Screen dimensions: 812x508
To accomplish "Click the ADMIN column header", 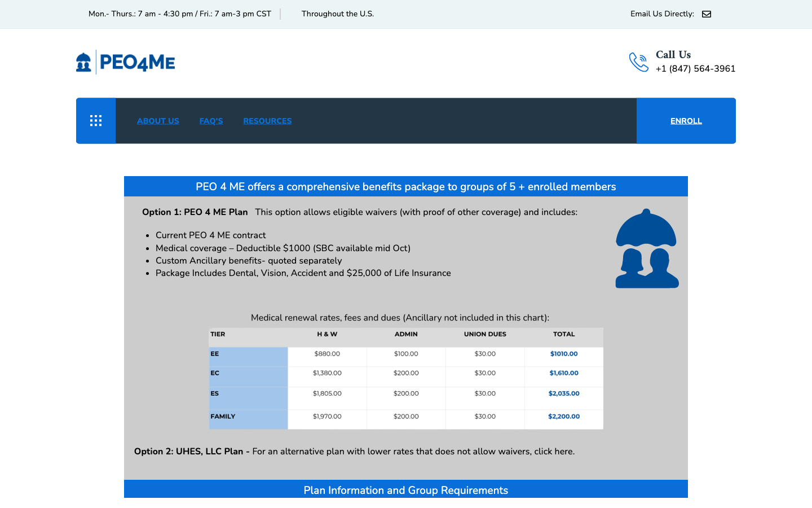I will coord(406,334).
